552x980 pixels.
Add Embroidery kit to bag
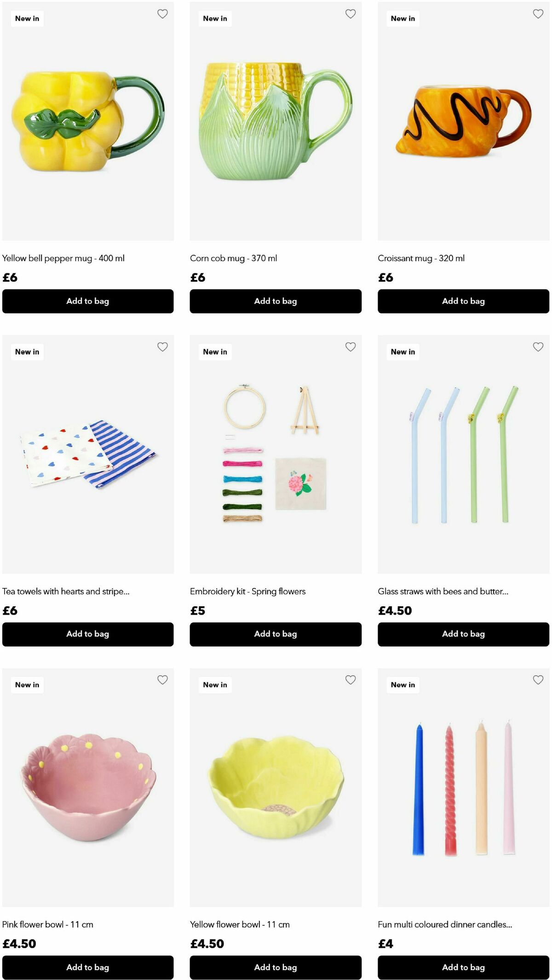click(x=276, y=634)
